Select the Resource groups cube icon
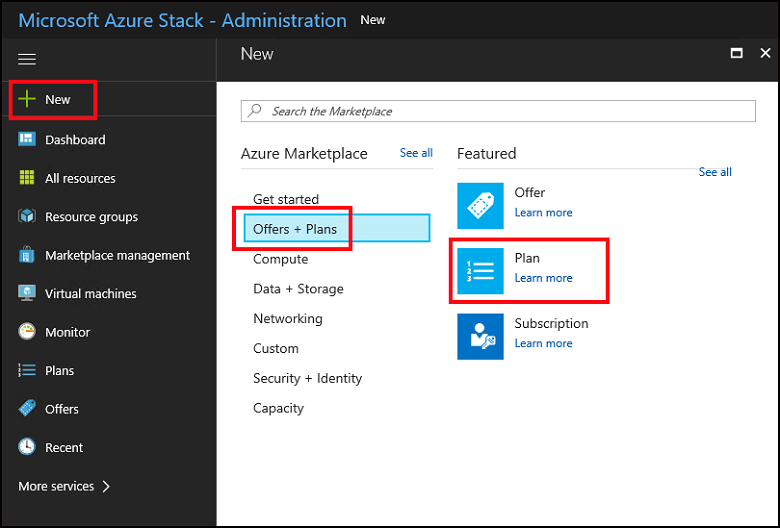Image resolution: width=780 pixels, height=528 pixels. click(27, 217)
